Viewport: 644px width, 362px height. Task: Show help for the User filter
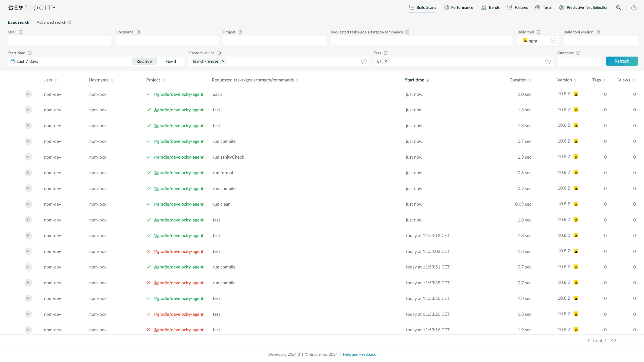coord(21,32)
